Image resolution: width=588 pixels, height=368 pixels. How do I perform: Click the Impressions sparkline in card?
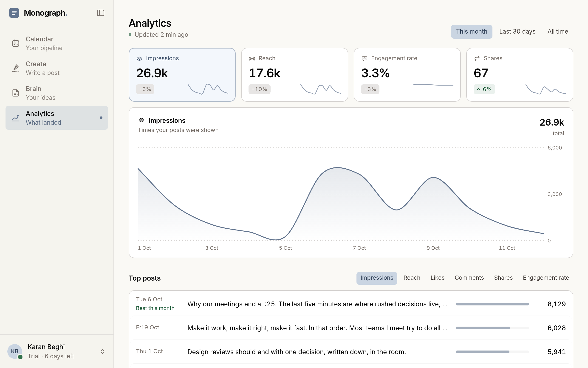point(208,89)
